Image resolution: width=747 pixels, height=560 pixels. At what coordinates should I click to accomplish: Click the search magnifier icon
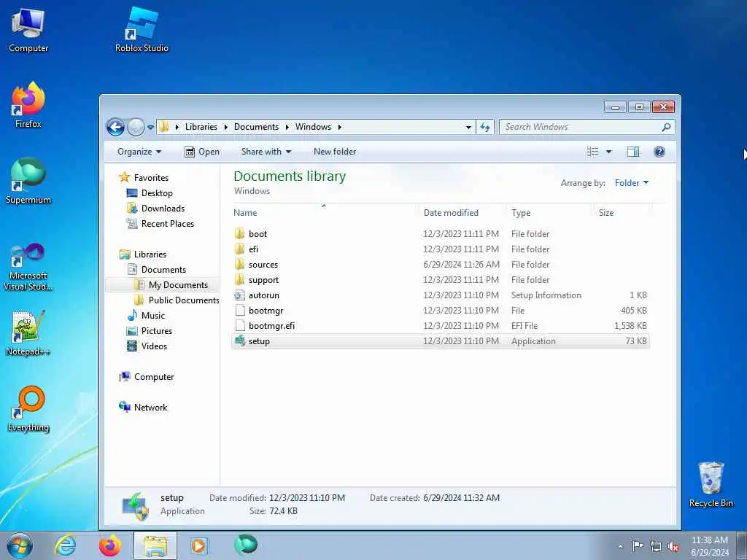(x=666, y=127)
